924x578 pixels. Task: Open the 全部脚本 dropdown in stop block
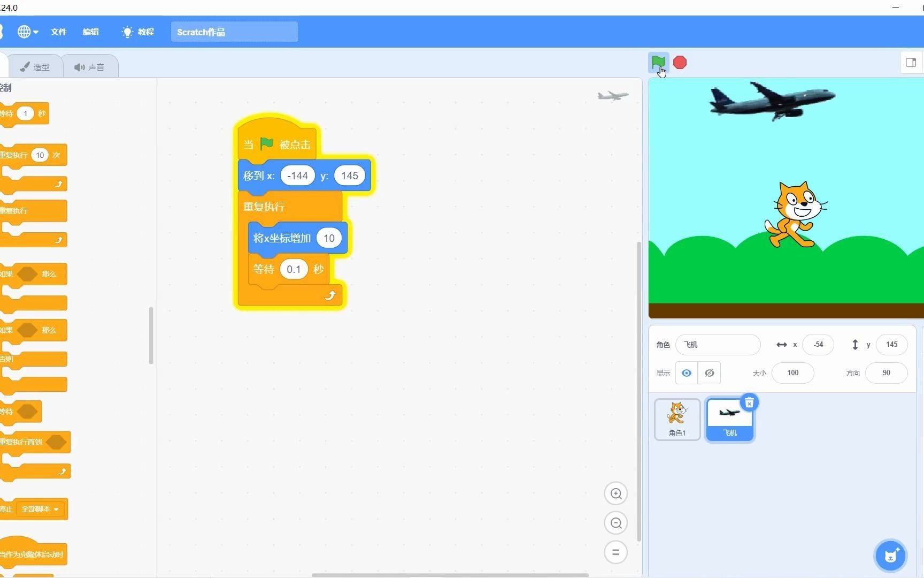click(x=40, y=509)
